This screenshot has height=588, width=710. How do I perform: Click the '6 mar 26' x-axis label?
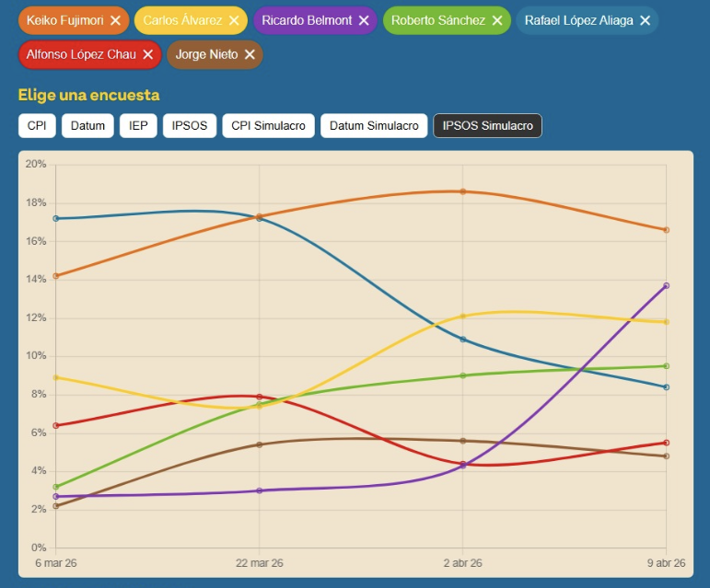click(55, 562)
